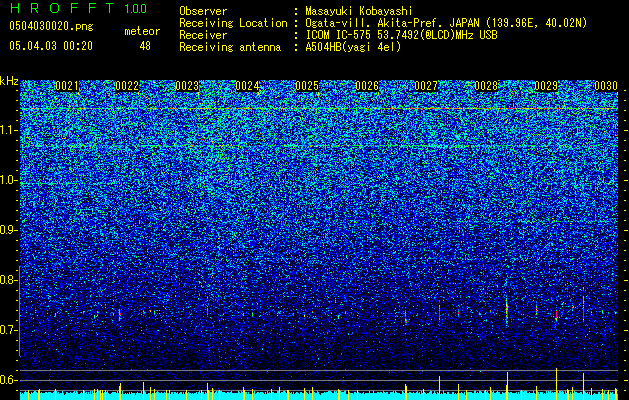Select the file name 0504030020.png
Viewport: 629px width, 400px height.
point(51,26)
